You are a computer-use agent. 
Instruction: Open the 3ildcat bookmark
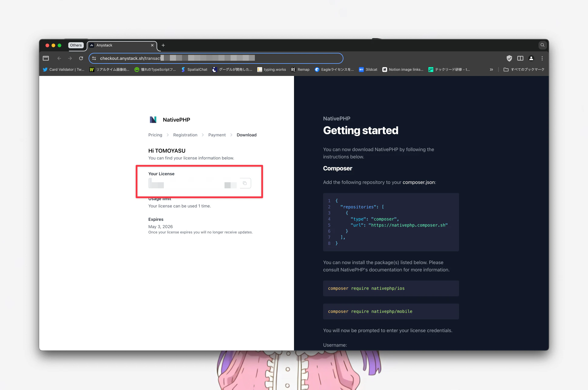pos(368,70)
